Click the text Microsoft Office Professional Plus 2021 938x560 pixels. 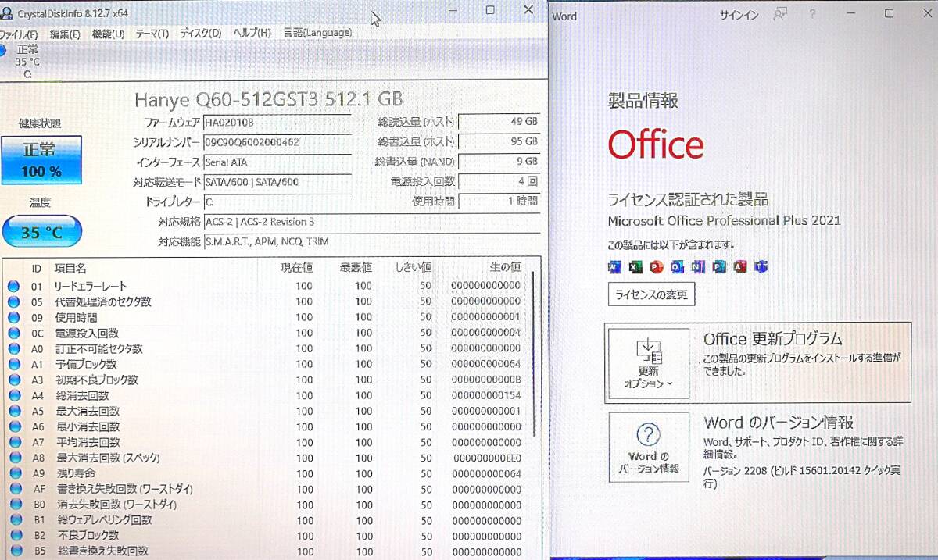pyautogui.click(x=725, y=221)
